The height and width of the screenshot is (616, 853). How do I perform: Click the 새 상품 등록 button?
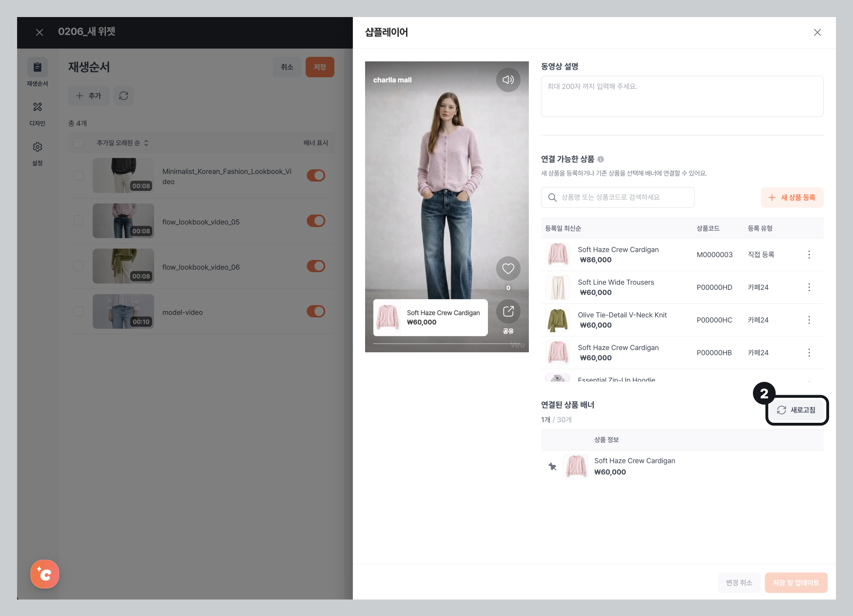[792, 197]
